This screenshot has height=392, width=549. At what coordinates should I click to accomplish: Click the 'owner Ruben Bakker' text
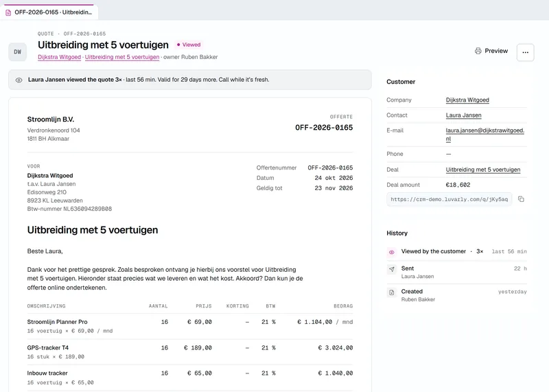(191, 57)
